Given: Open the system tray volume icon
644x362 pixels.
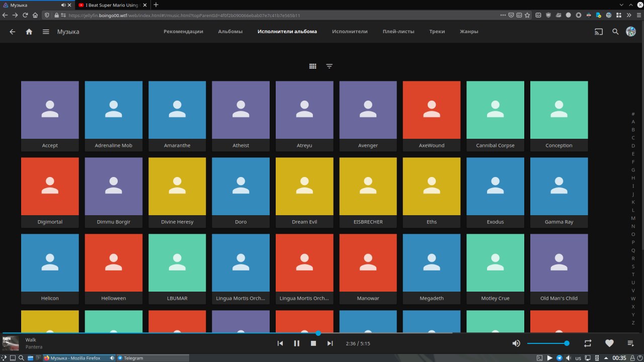Looking at the screenshot, I should pos(569,358).
